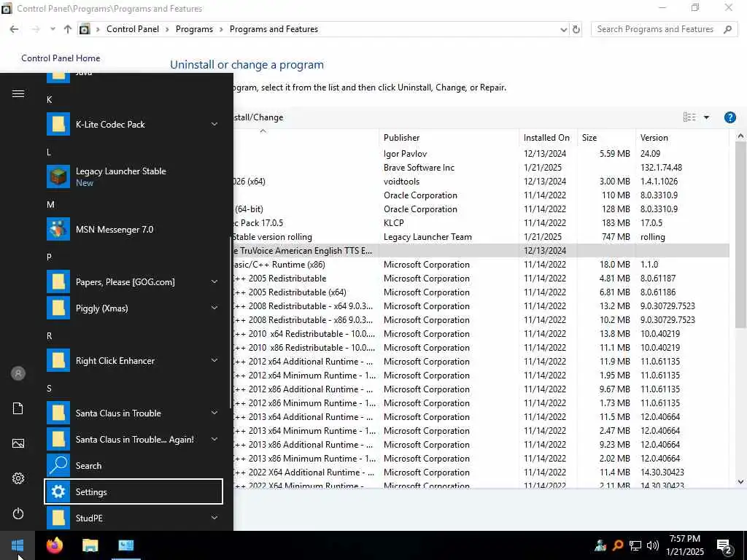Select the voidtools publisher row
The width and height of the screenshot is (747, 560).
click(x=481, y=182)
